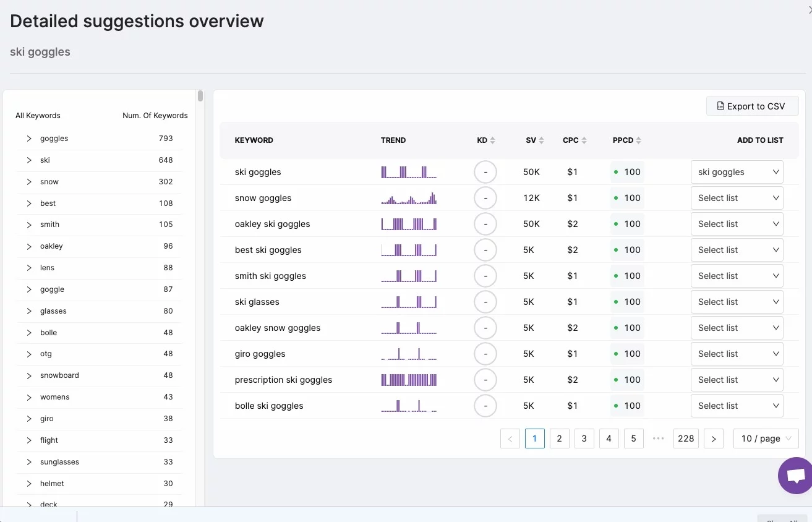Select the helmet keyword group

(52, 484)
